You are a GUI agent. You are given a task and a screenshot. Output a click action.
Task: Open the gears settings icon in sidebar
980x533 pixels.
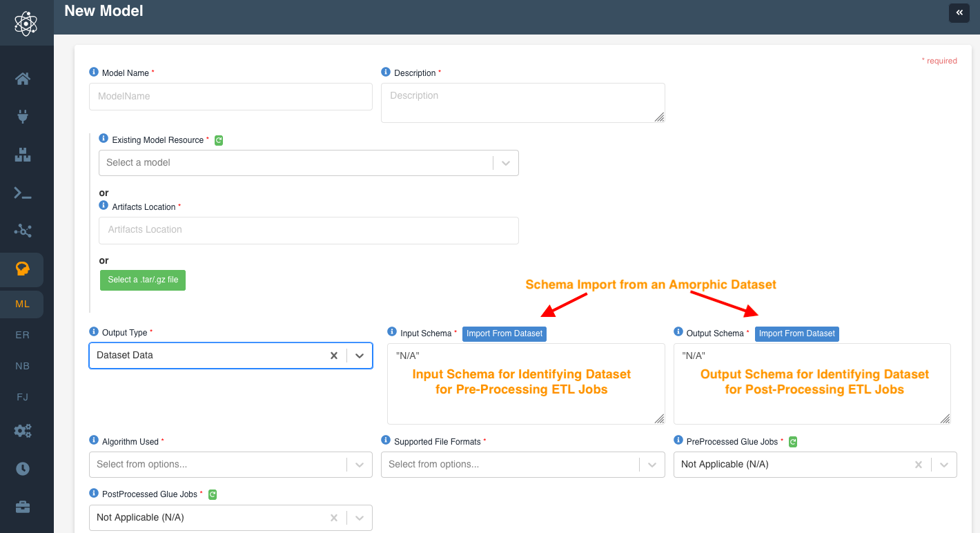(23, 431)
